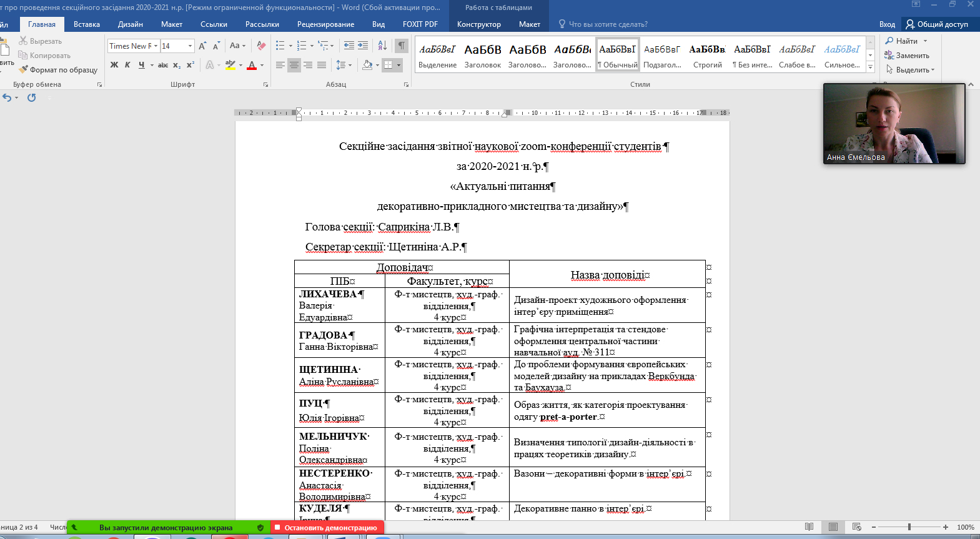Undo the last action

point(7,97)
